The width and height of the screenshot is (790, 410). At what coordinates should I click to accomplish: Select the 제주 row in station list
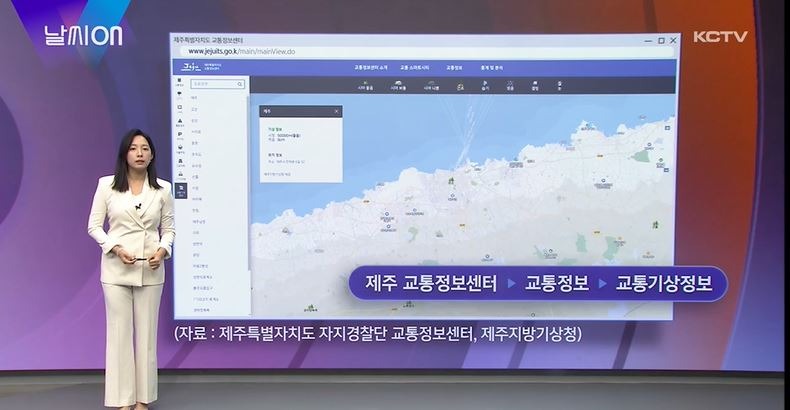[x=194, y=98]
